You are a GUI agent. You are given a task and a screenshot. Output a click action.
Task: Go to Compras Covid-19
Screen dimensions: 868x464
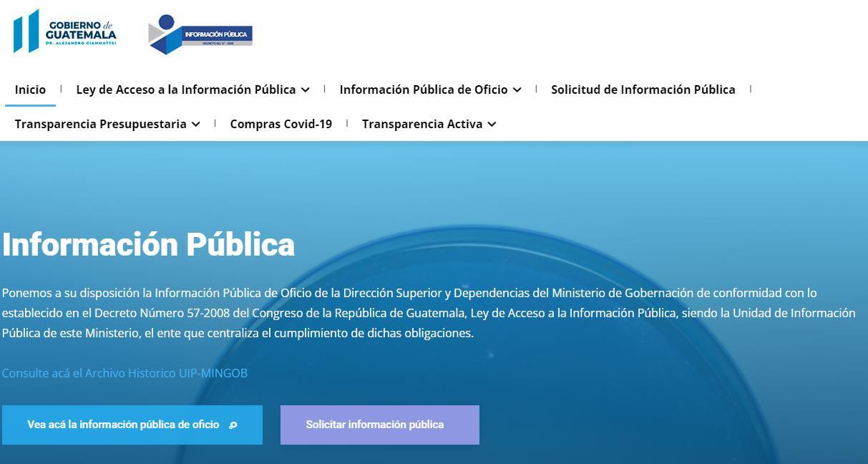(x=281, y=124)
